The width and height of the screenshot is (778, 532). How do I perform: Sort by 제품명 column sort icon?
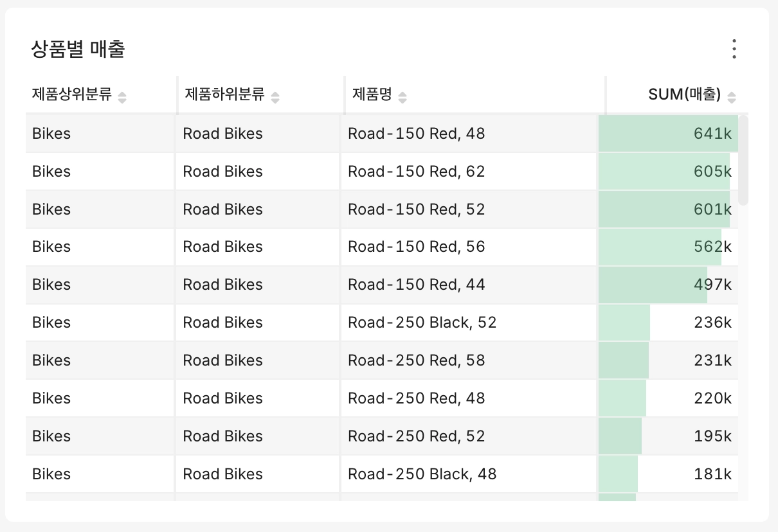click(x=403, y=97)
